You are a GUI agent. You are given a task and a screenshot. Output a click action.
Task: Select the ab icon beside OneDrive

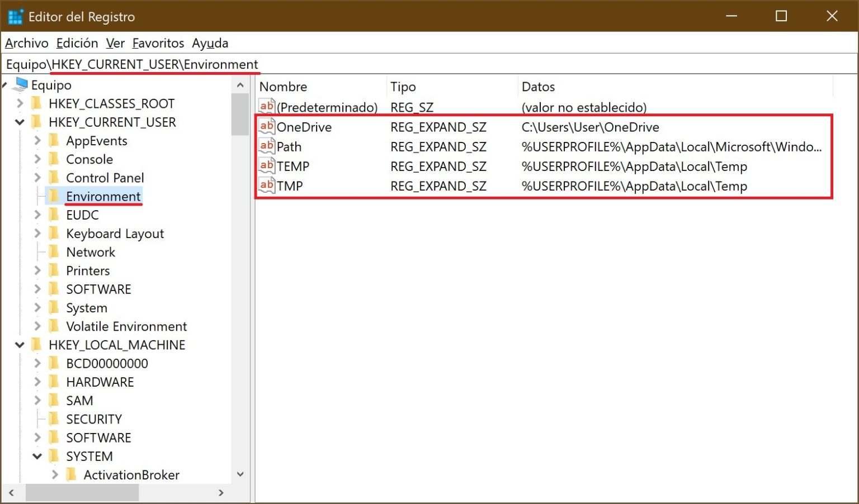[266, 127]
